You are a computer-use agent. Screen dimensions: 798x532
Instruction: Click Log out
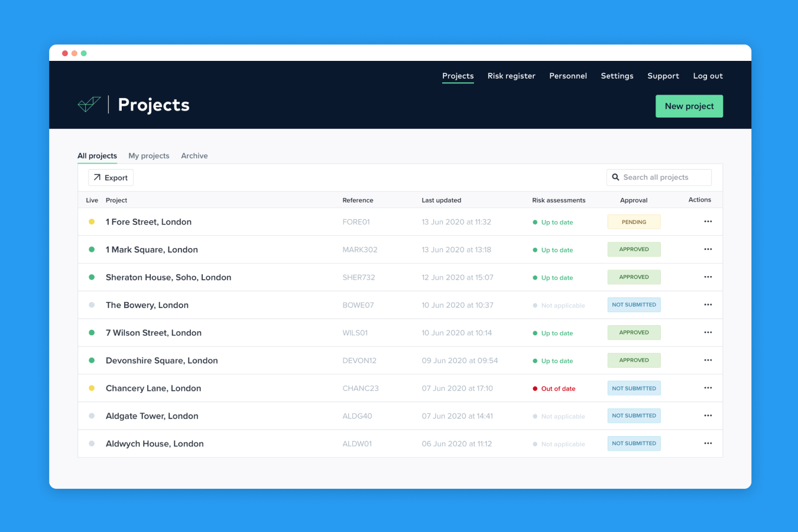[x=708, y=76]
